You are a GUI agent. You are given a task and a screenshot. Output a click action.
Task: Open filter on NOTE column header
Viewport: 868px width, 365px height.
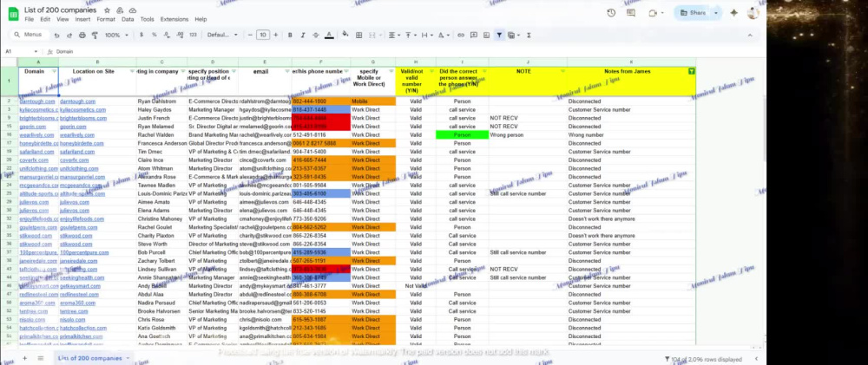[563, 71]
